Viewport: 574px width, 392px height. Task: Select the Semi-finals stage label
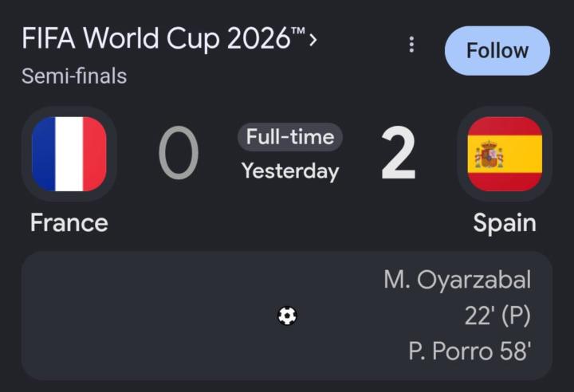pyautogui.click(x=74, y=76)
